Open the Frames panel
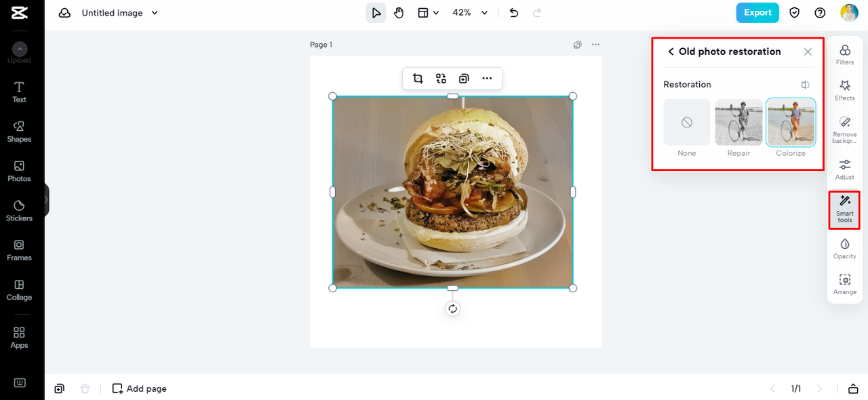The width and height of the screenshot is (868, 400). point(19,250)
